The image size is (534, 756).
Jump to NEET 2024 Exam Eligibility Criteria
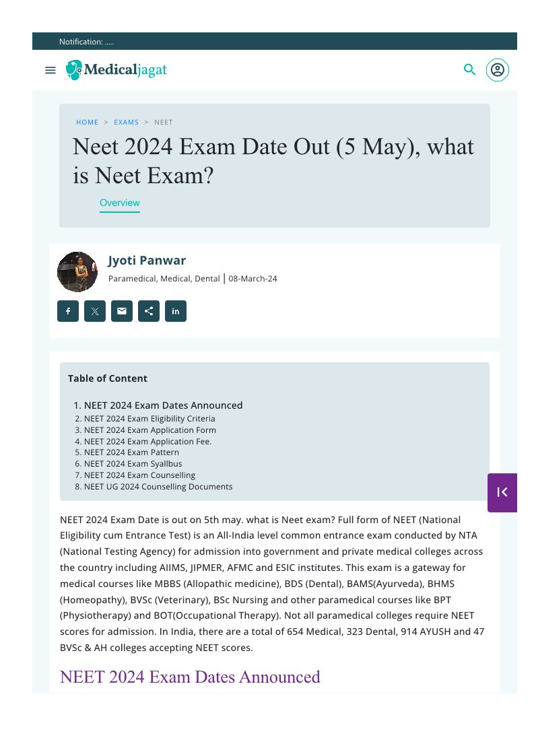(x=149, y=419)
